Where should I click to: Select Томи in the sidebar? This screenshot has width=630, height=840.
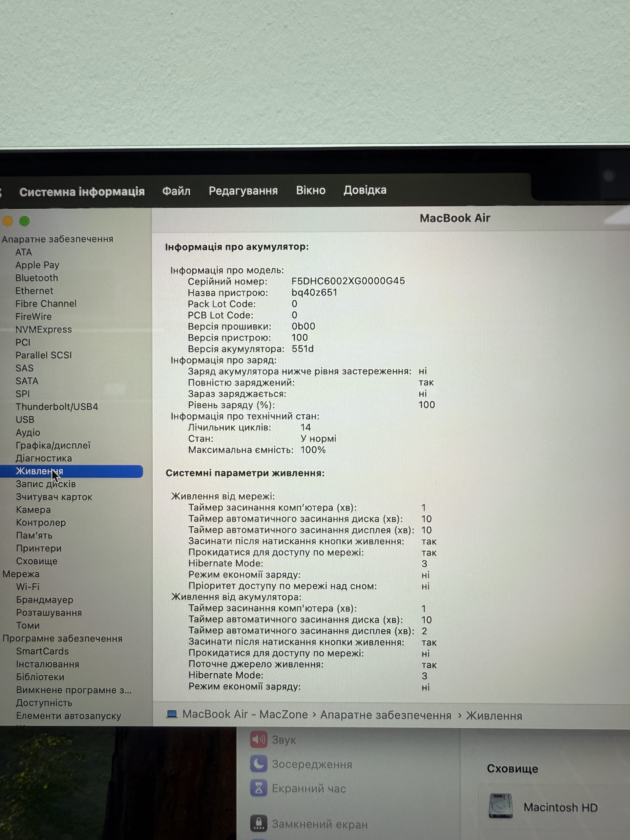[28, 626]
